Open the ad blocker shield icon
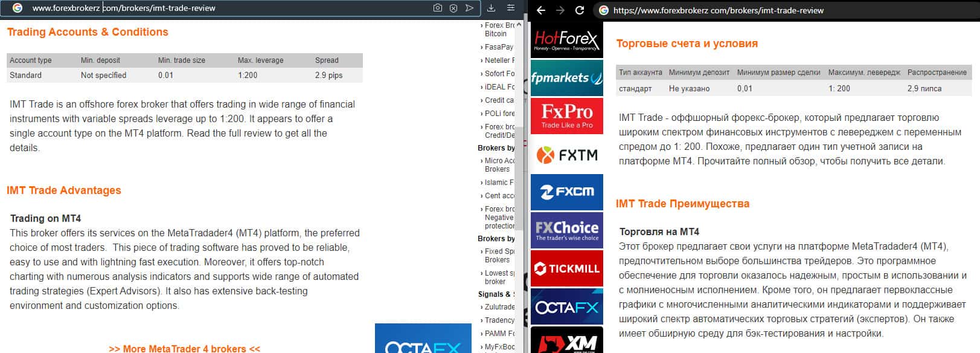The width and height of the screenshot is (980, 353). pyautogui.click(x=453, y=8)
